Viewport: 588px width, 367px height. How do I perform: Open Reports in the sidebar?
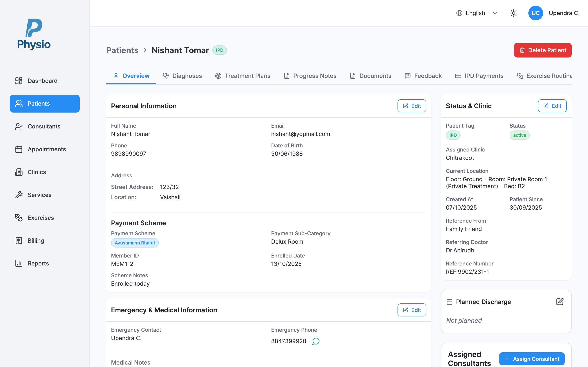(x=38, y=263)
